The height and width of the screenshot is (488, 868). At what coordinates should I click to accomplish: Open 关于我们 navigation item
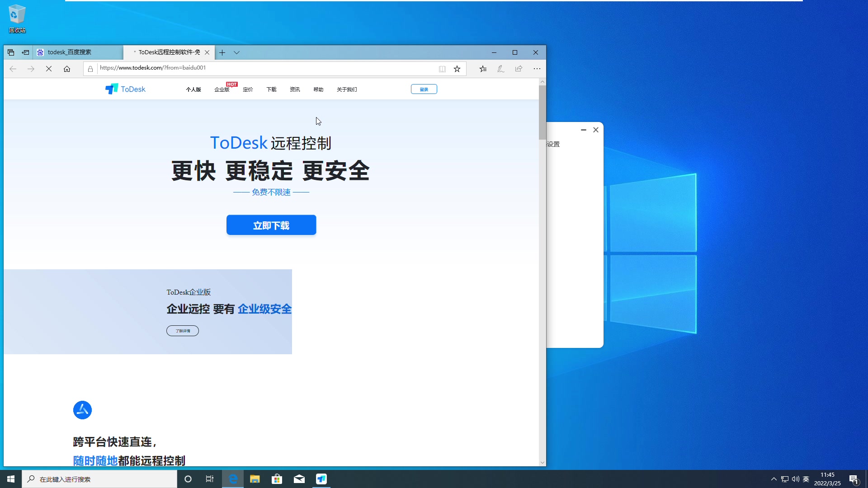coord(347,89)
